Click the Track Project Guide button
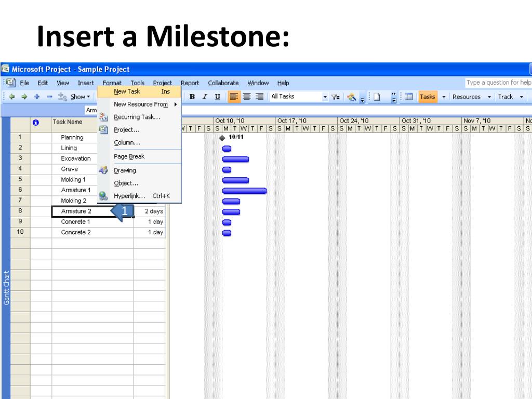 point(505,97)
